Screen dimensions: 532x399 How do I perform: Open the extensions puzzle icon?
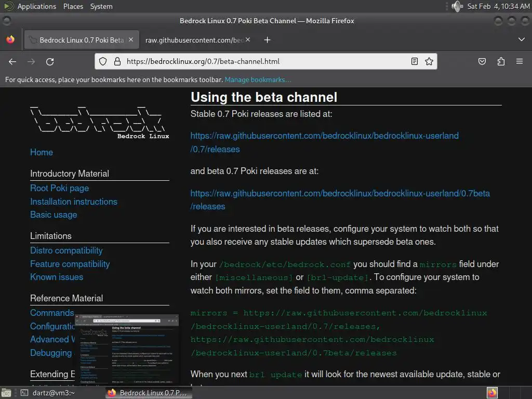click(501, 61)
